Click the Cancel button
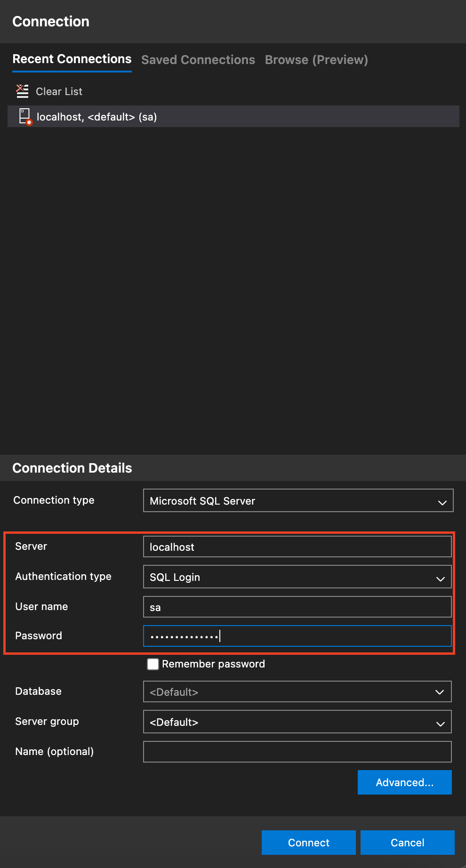The image size is (466, 868). [x=407, y=843]
